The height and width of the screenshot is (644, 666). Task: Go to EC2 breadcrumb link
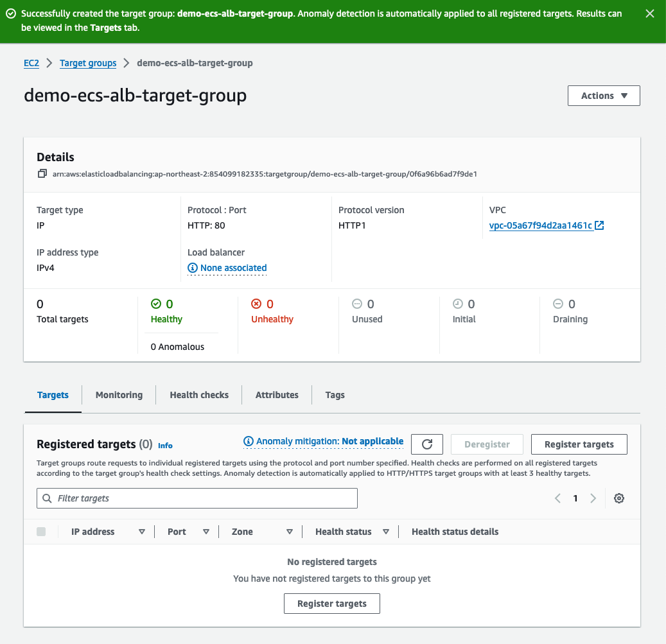(x=31, y=64)
